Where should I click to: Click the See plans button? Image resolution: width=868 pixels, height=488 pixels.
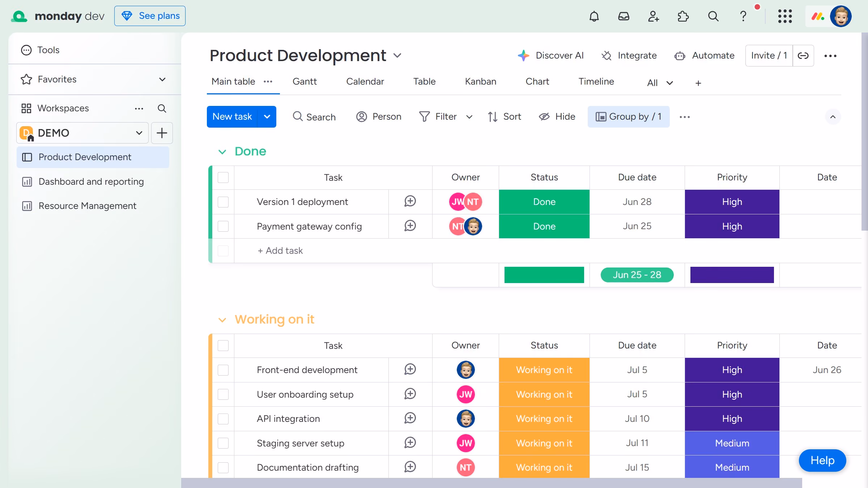click(x=150, y=16)
